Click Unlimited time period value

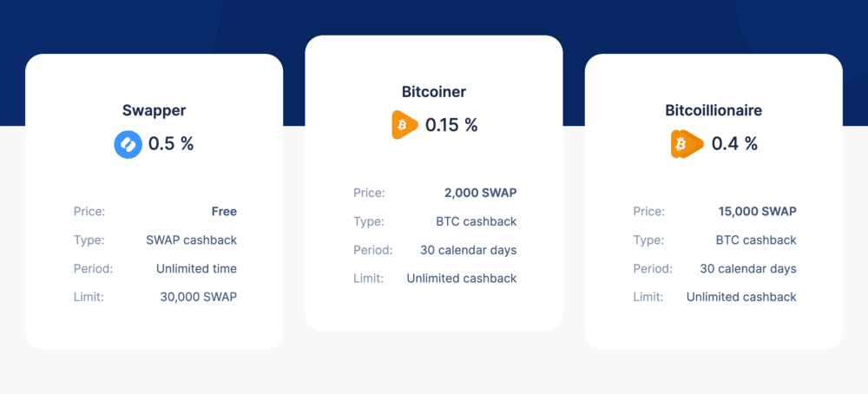[x=196, y=269]
